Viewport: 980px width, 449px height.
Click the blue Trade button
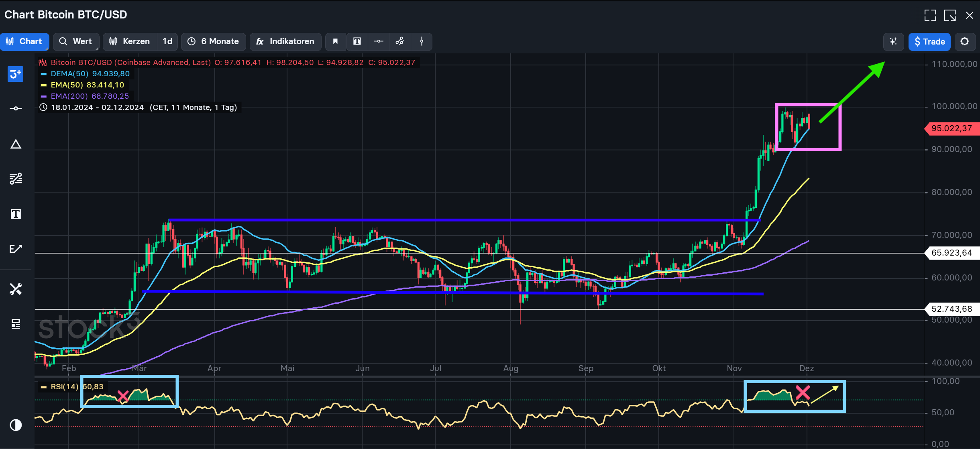click(929, 42)
